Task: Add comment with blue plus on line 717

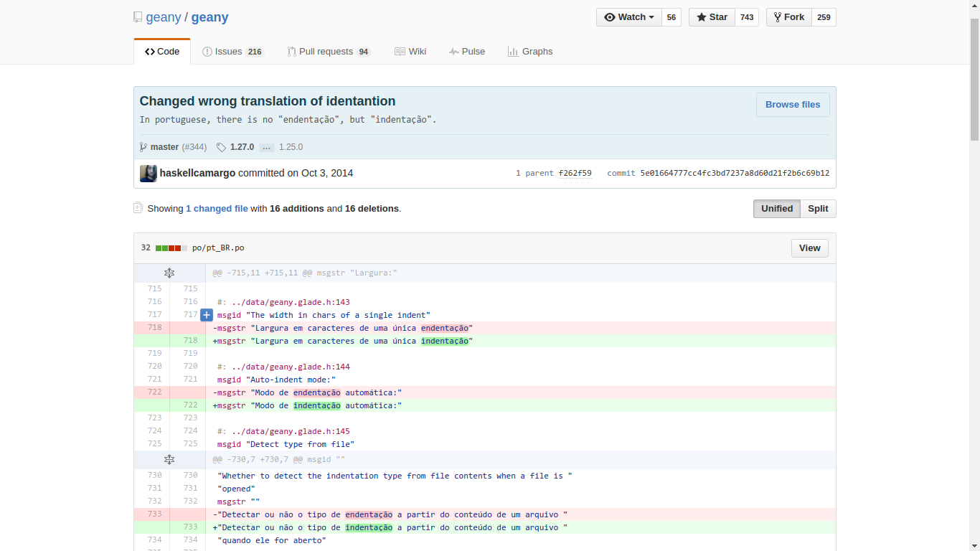Action: [207, 315]
